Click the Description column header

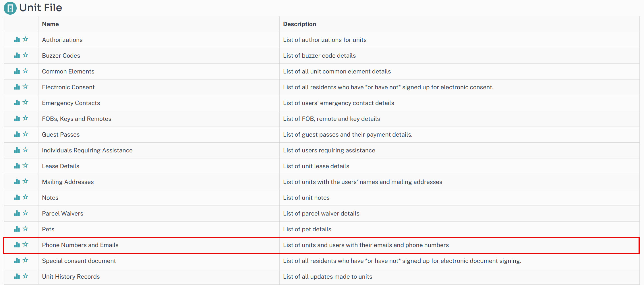tap(300, 24)
